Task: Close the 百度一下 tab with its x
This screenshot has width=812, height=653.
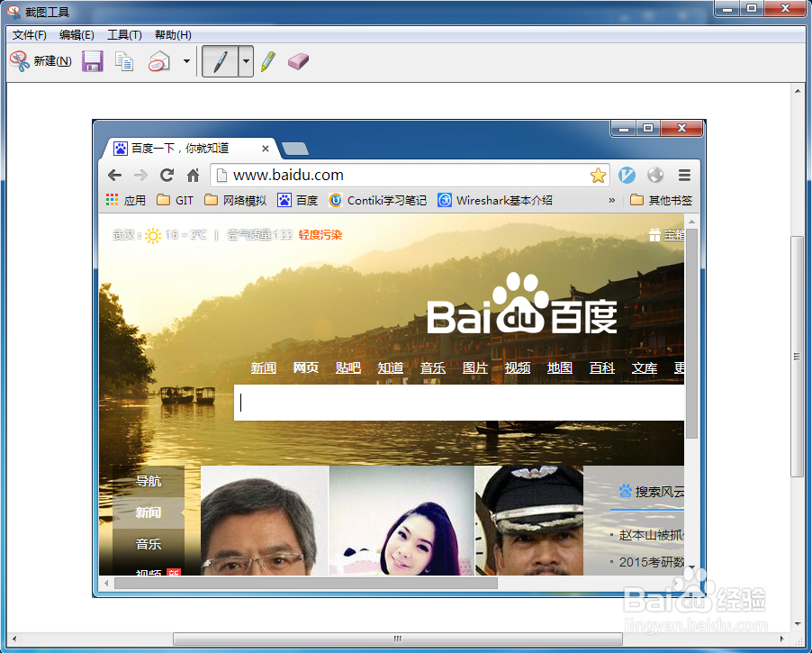Action: (x=266, y=149)
